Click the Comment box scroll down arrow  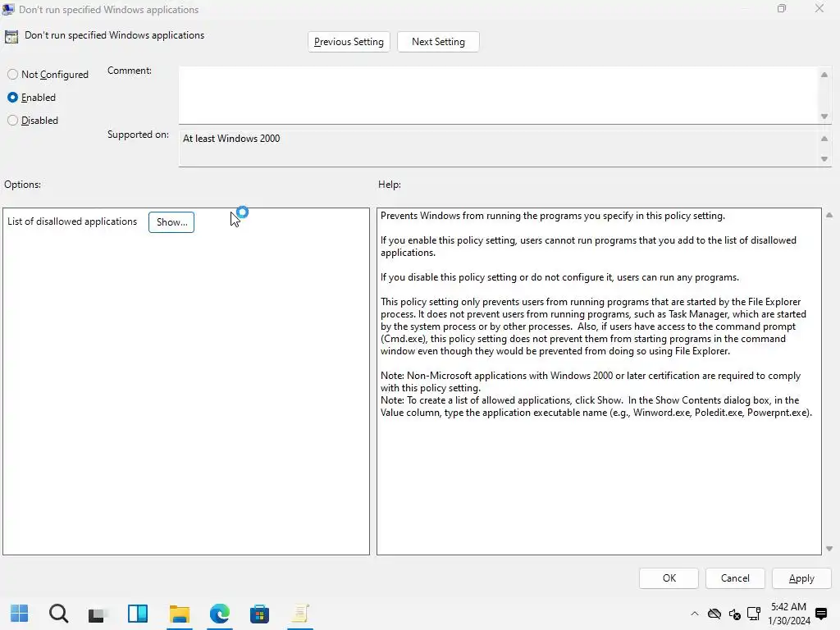point(824,116)
